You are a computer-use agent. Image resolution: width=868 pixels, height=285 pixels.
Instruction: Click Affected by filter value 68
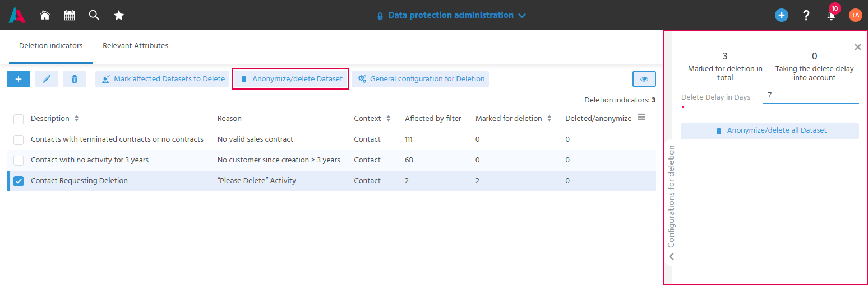coord(409,160)
